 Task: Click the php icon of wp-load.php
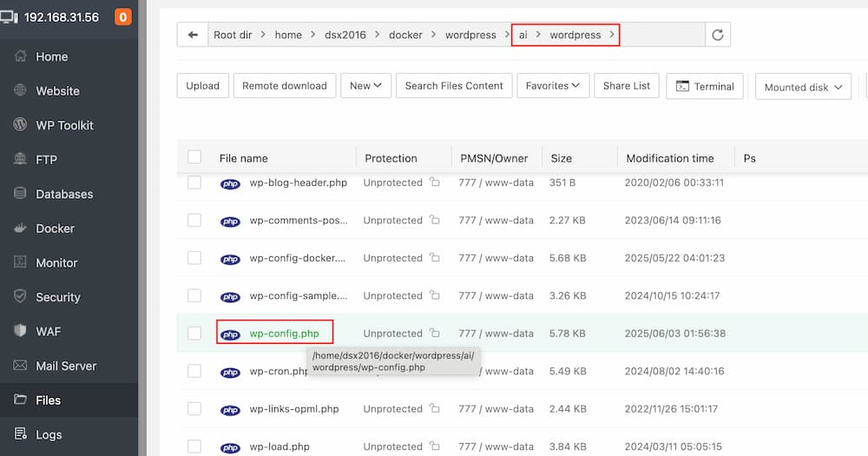click(230, 447)
